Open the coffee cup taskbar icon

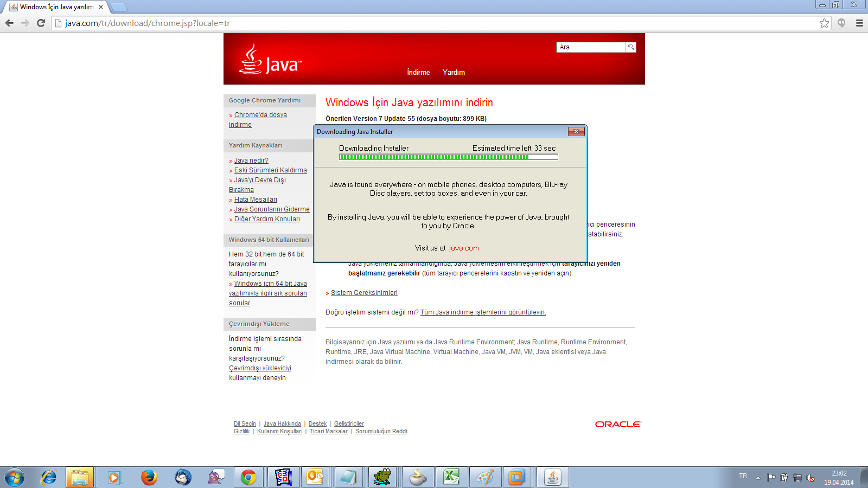(418, 478)
